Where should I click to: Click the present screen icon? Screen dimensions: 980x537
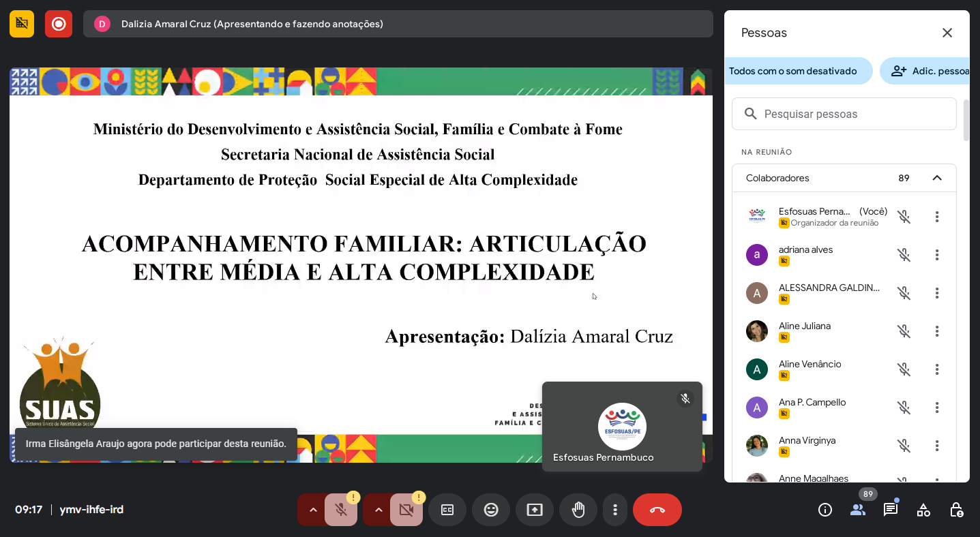click(x=535, y=510)
